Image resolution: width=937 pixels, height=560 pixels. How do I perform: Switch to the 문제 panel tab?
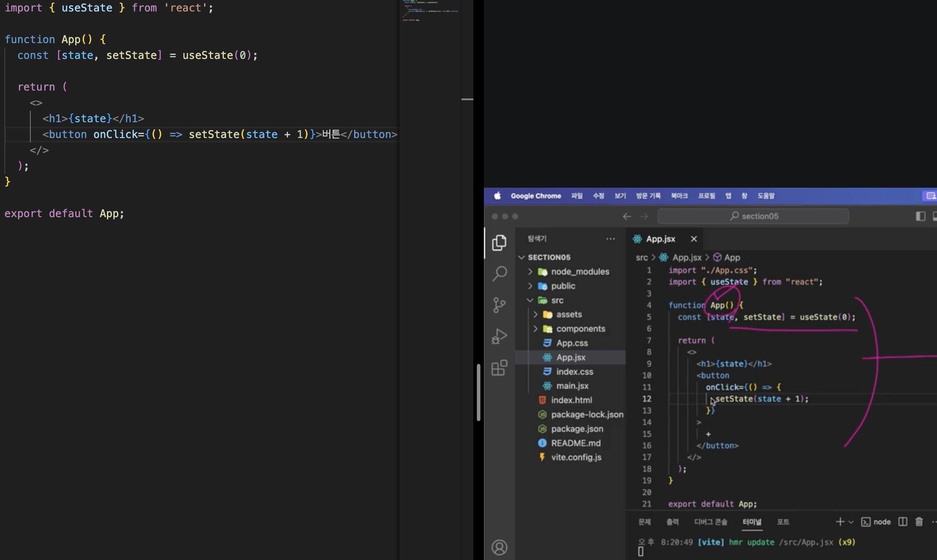pos(644,522)
